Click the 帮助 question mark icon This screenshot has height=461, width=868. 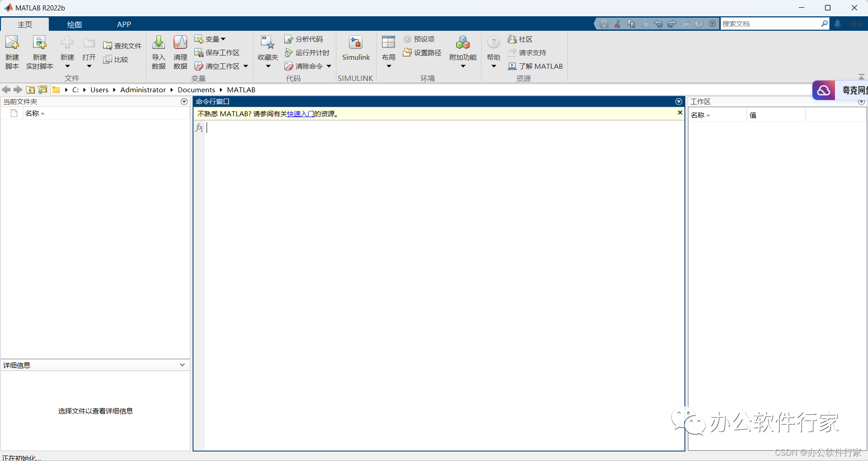[494, 43]
